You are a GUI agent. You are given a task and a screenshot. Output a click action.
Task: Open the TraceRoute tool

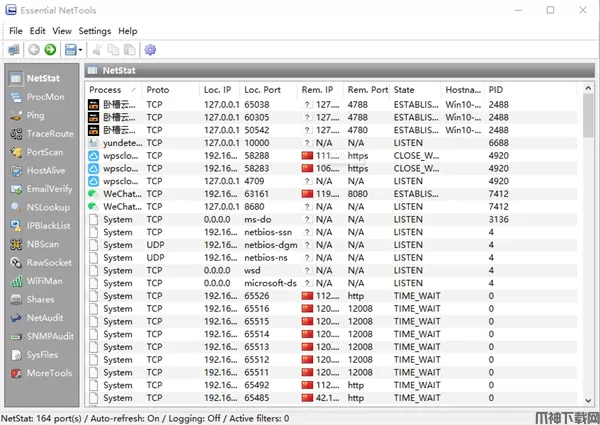pyautogui.click(x=42, y=134)
